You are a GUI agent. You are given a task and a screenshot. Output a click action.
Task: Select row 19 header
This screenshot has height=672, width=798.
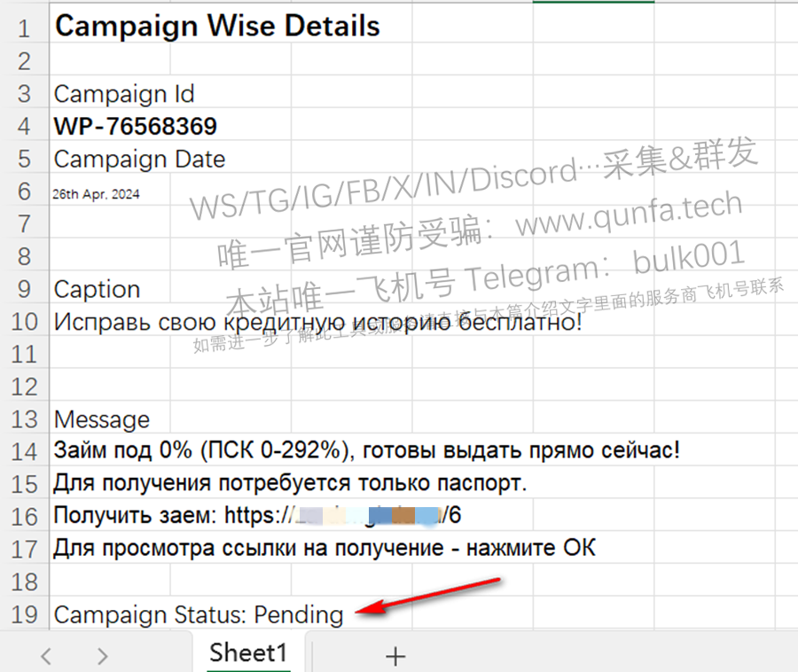pos(24,614)
